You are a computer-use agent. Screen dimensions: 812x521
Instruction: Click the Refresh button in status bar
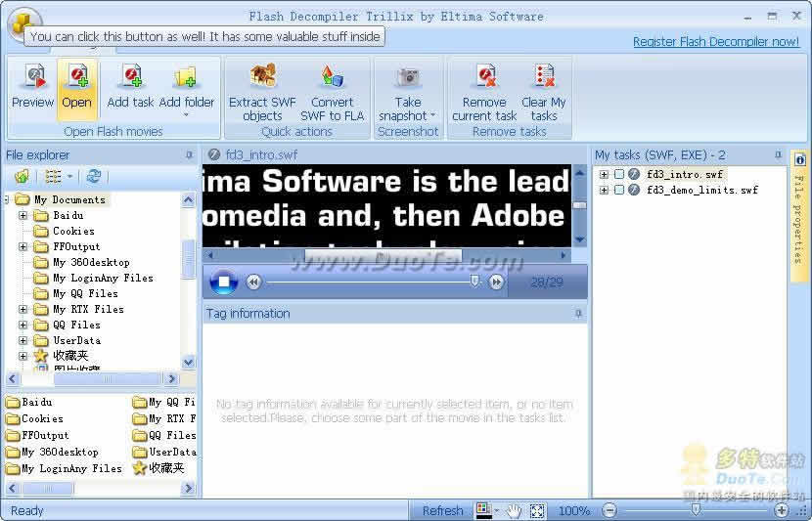[443, 510]
